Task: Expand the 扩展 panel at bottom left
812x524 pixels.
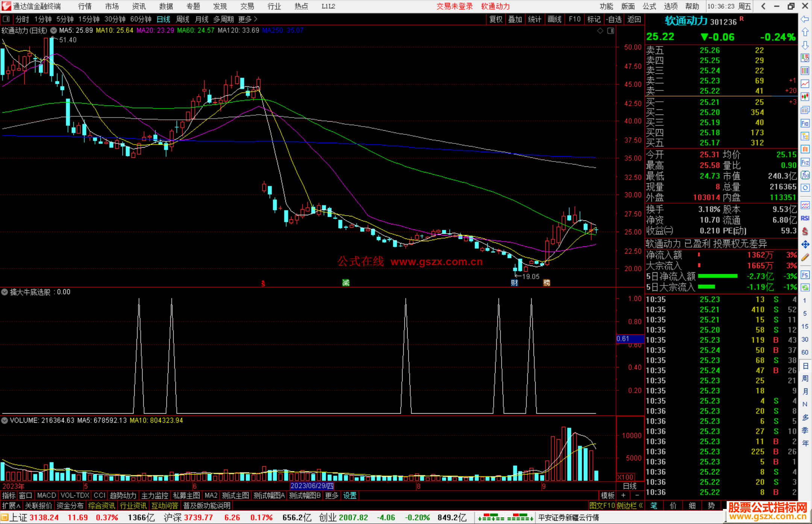Action: point(11,506)
